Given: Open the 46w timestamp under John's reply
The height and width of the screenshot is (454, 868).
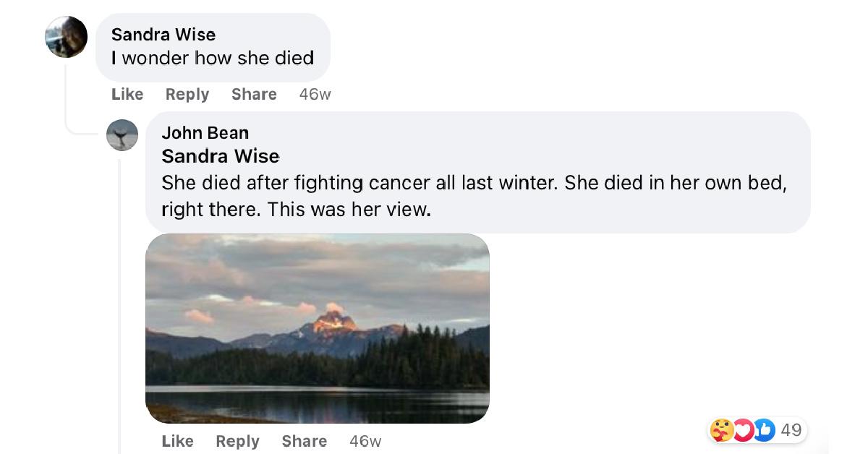Looking at the screenshot, I should [x=365, y=441].
